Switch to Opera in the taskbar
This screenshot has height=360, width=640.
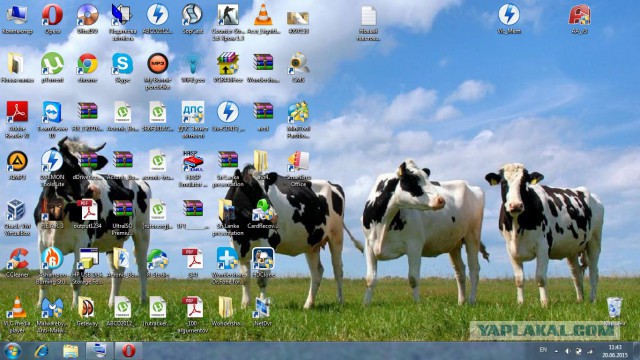tap(128, 351)
